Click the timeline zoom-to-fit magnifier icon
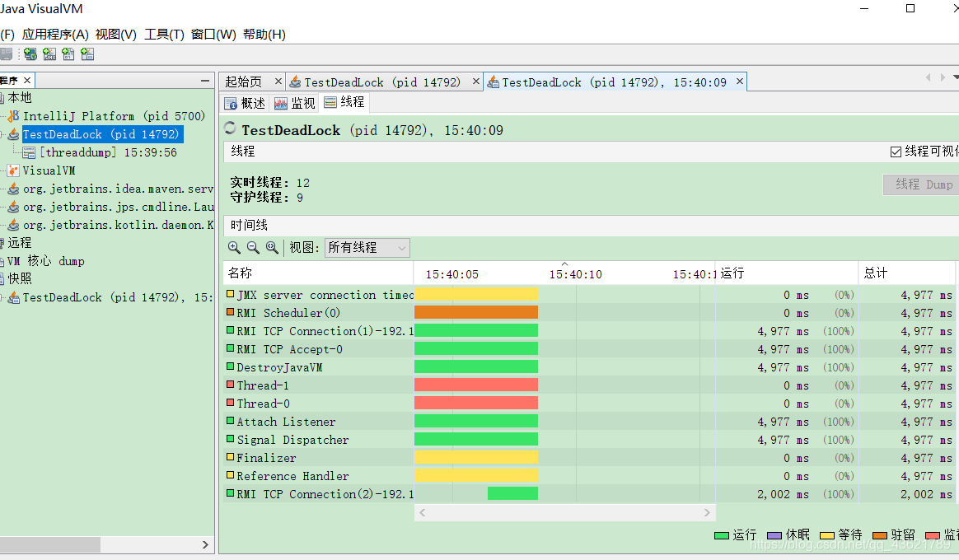The width and height of the screenshot is (959, 560). point(272,248)
